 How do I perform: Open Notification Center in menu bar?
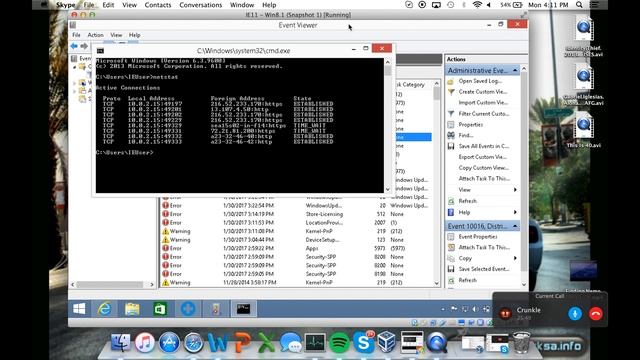(x=595, y=5)
